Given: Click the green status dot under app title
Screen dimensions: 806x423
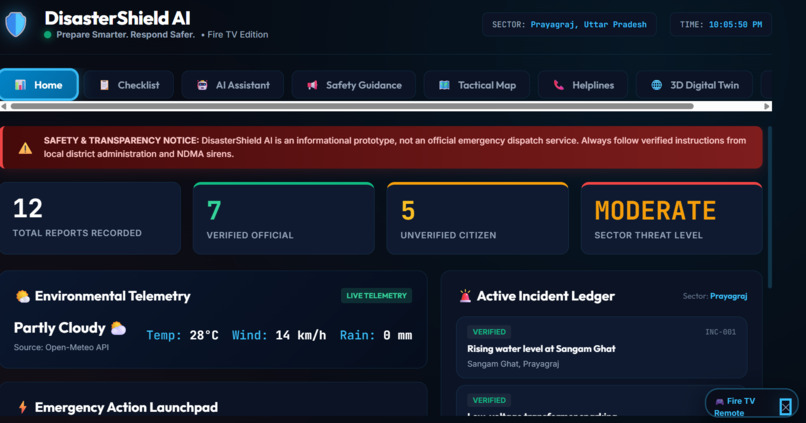Looking at the screenshot, I should point(48,35).
